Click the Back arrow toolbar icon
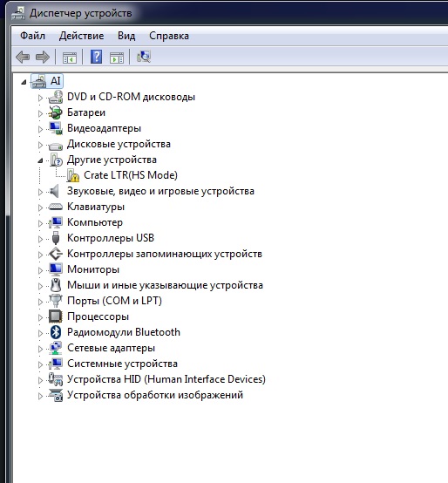This screenshot has width=448, height=483. [x=23, y=57]
